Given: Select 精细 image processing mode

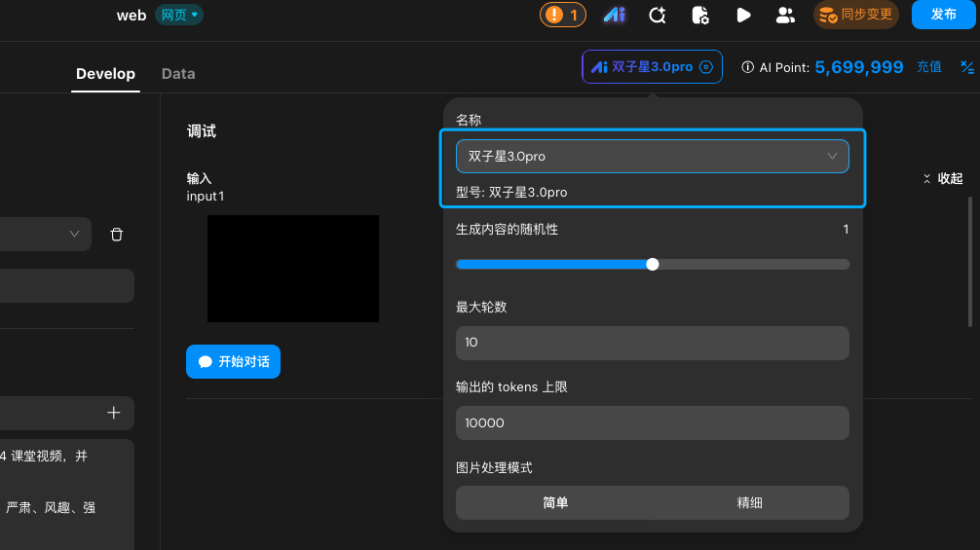Looking at the screenshot, I should click(x=750, y=502).
